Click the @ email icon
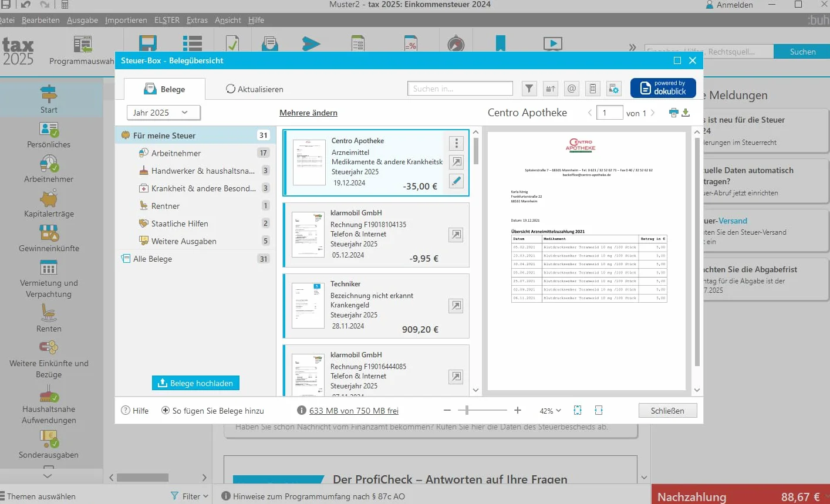 point(572,89)
